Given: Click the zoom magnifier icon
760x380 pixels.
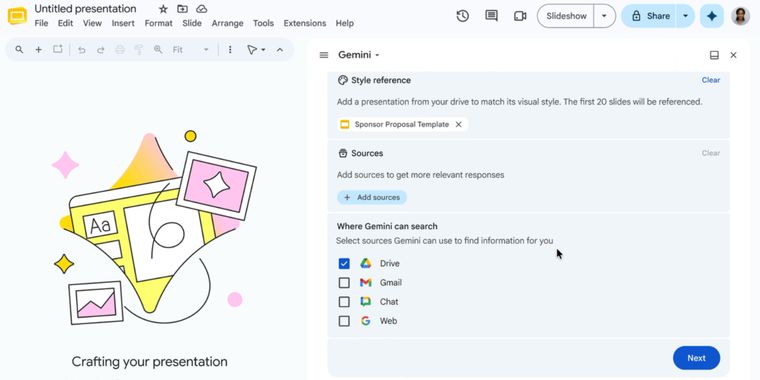Looking at the screenshot, I should (x=158, y=49).
